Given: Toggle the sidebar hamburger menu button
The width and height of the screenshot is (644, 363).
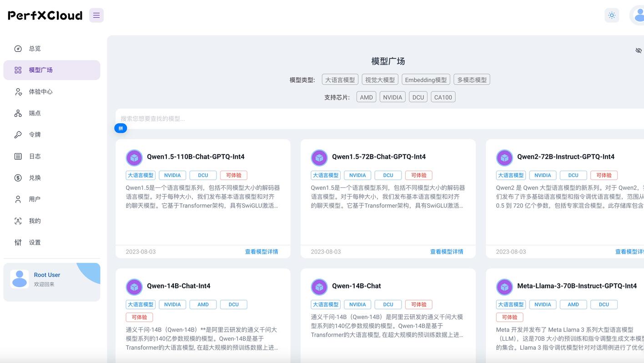Looking at the screenshot, I should click(96, 15).
